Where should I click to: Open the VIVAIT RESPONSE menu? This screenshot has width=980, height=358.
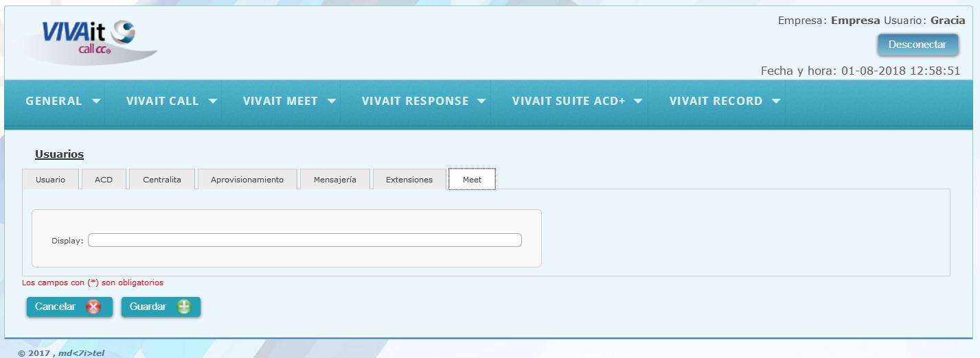(415, 101)
